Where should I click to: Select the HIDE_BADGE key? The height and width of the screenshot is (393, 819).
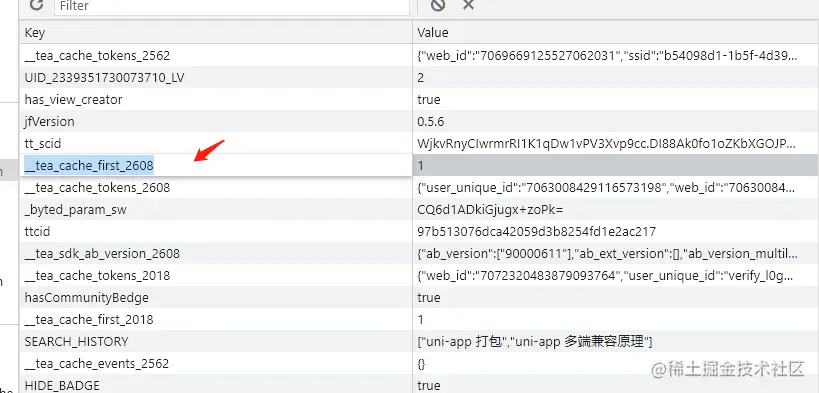click(x=62, y=385)
